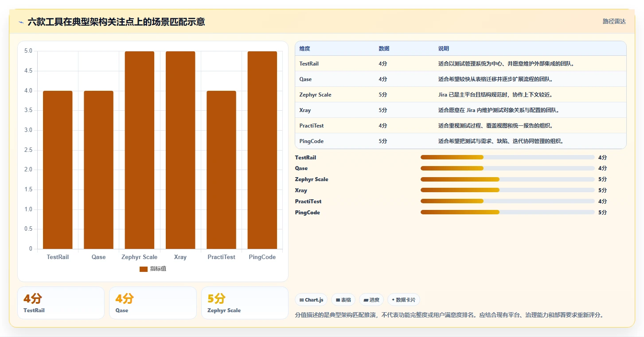
Task: Open the Qase 4分 data card
Action: (x=153, y=303)
